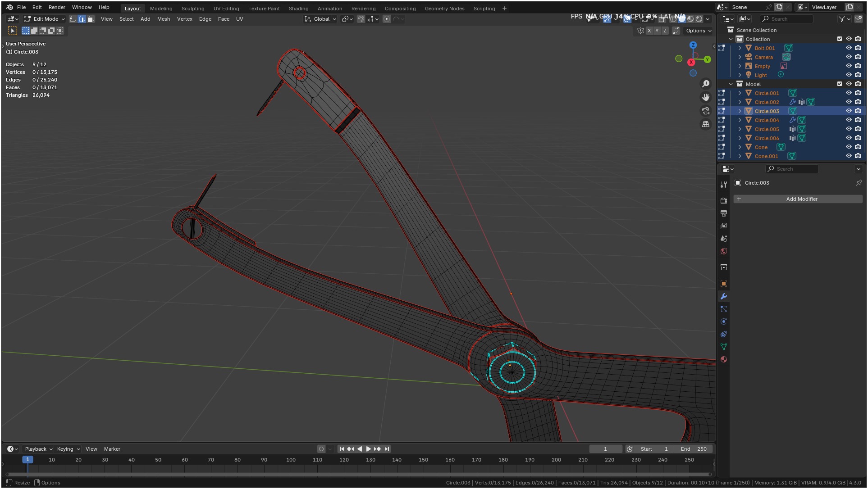The height and width of the screenshot is (489, 868).
Task: Switch to vertex select mode
Action: pos(73,19)
